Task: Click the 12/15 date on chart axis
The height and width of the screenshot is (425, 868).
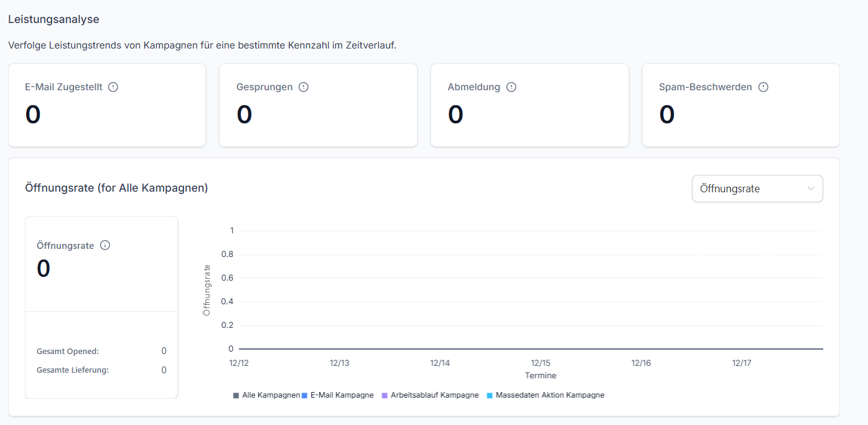Action: [x=541, y=363]
